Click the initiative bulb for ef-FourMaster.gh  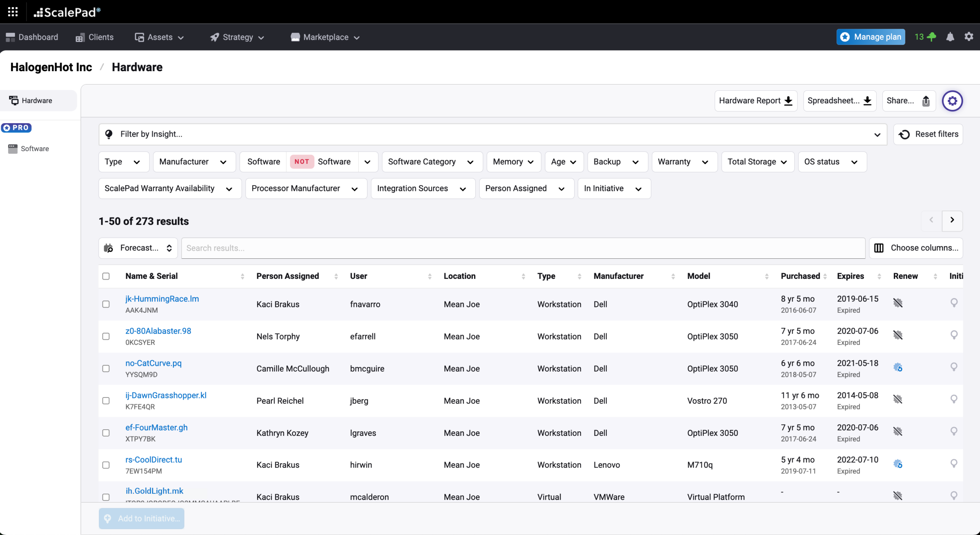point(954,432)
